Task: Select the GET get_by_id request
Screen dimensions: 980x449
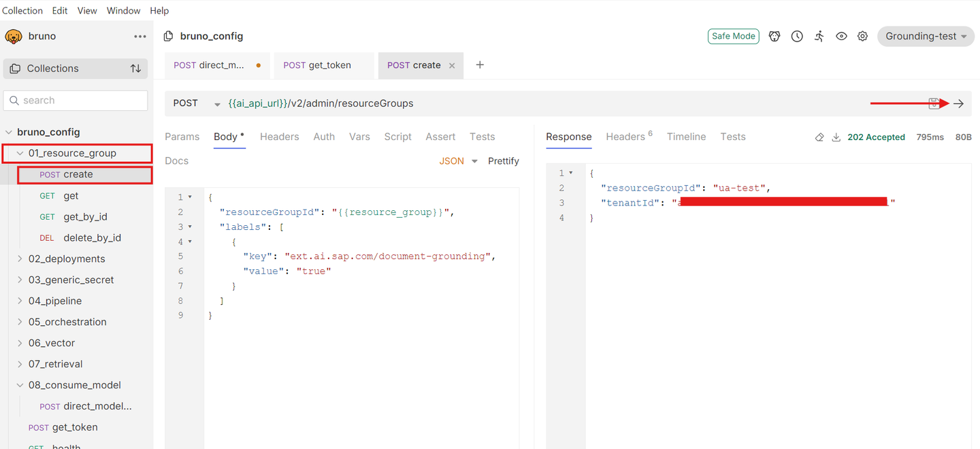Action: click(x=73, y=217)
